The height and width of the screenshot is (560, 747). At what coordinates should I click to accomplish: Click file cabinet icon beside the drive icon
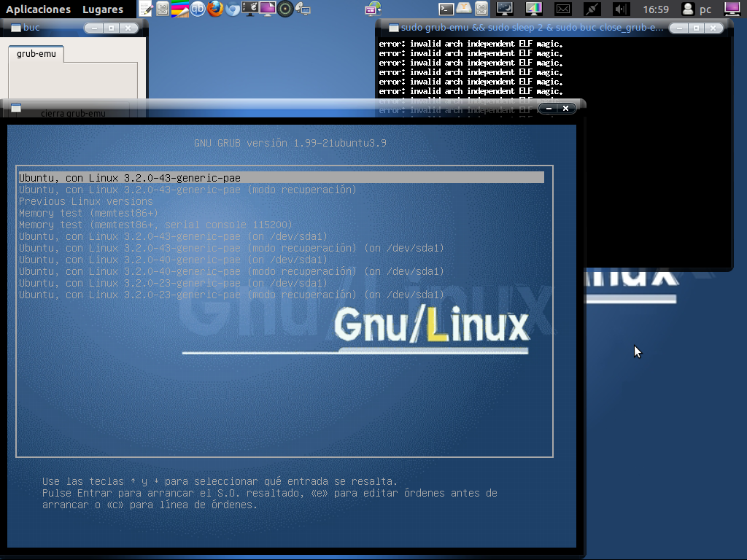(x=481, y=9)
